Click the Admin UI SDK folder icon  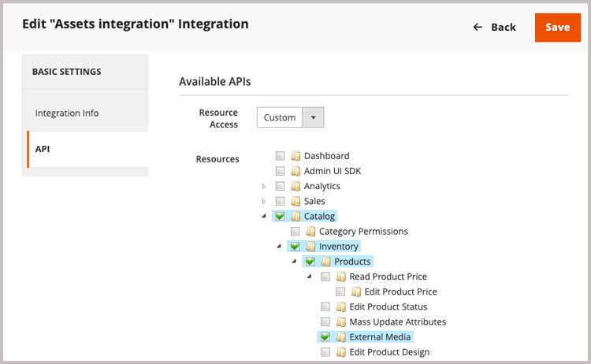pos(295,171)
